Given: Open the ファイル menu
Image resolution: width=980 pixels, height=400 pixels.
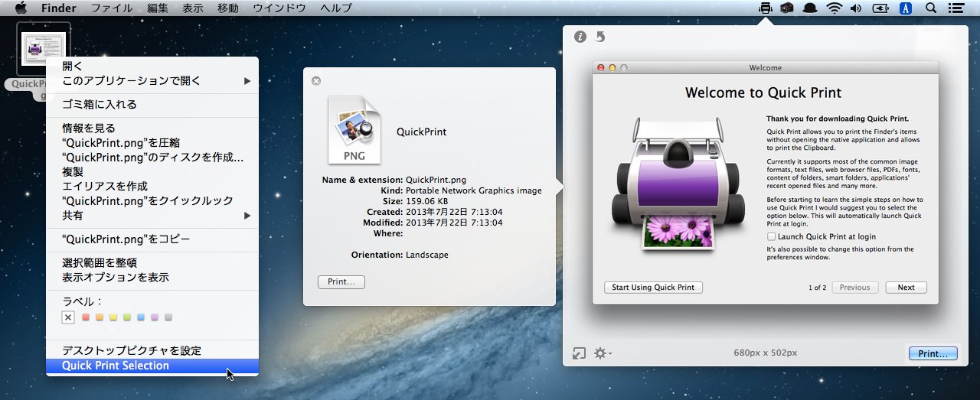Looking at the screenshot, I should (x=111, y=8).
